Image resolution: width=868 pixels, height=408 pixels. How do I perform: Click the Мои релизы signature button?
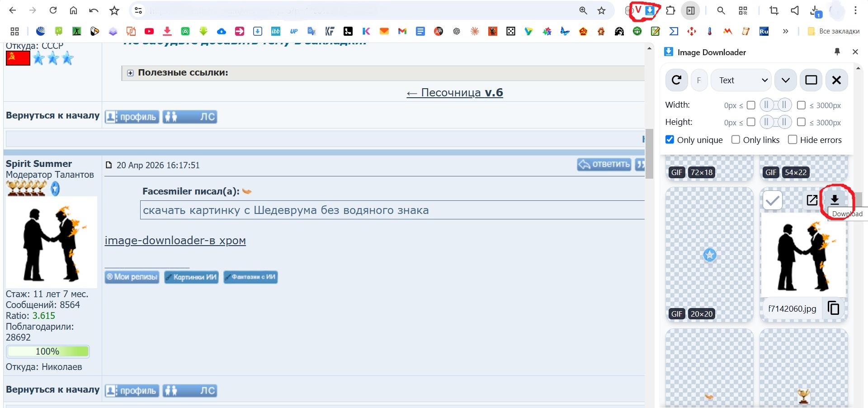coord(132,277)
